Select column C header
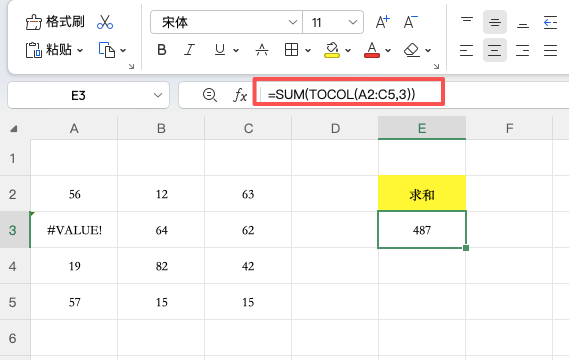Image resolution: width=569 pixels, height=360 pixels. 248,128
